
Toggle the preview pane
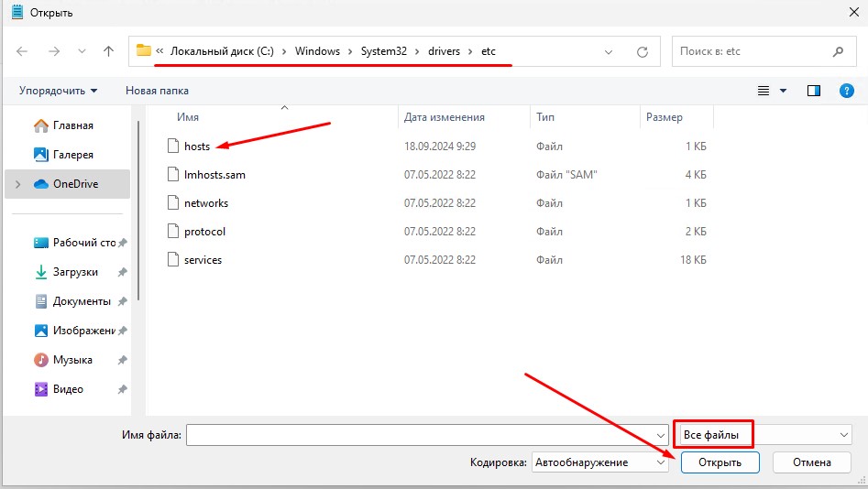814,91
